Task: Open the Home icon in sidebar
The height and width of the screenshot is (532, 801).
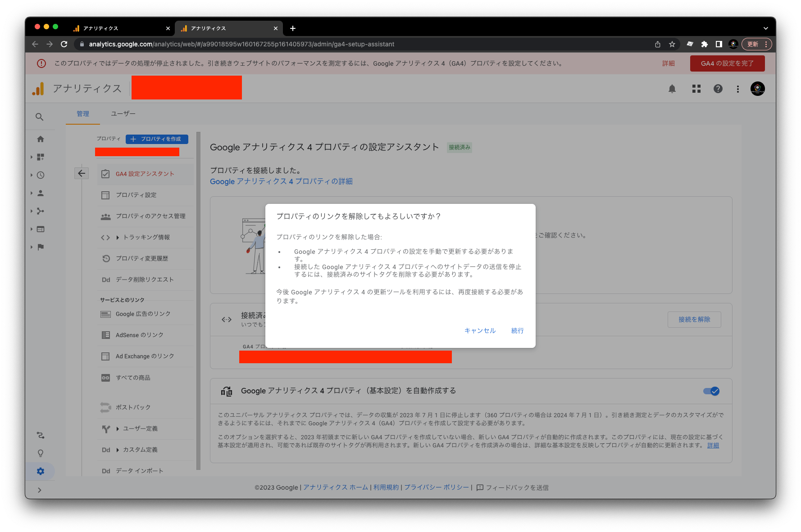Action: pos(41,139)
